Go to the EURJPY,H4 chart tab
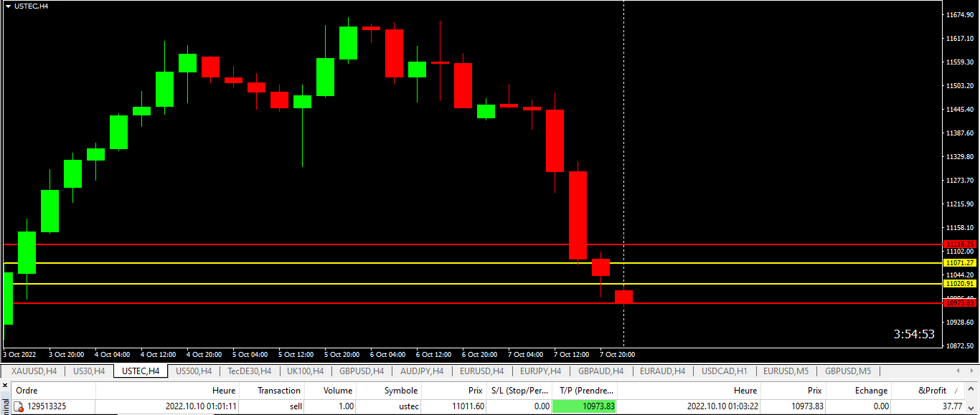This screenshot has height=415, width=980. pyautogui.click(x=540, y=371)
